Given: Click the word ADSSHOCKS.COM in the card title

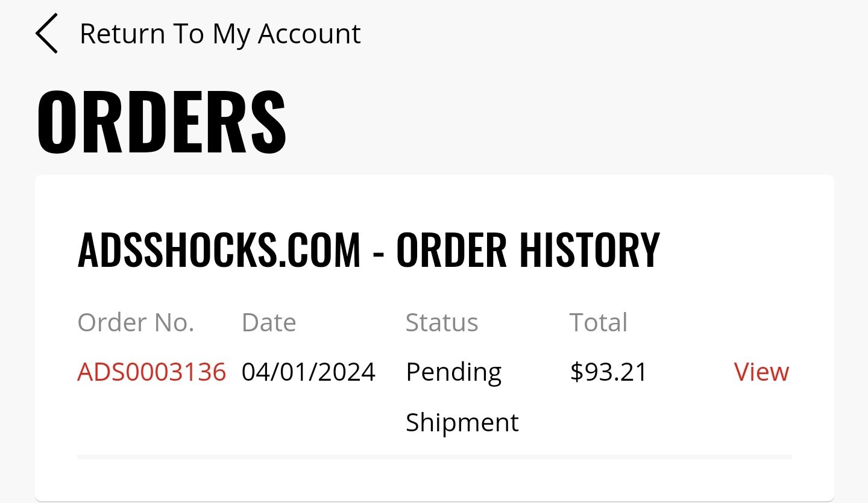Looking at the screenshot, I should 219,249.
